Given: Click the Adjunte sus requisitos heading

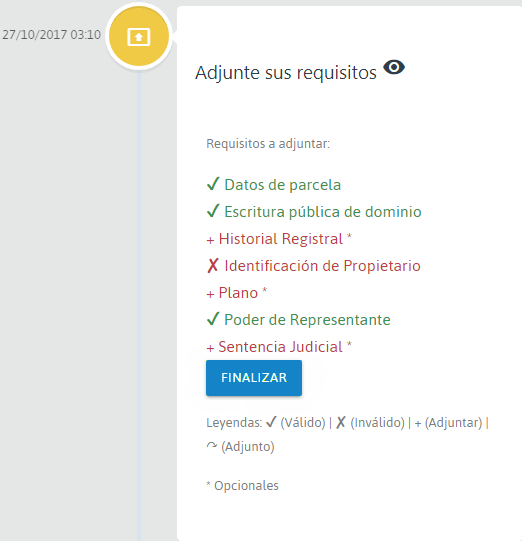Looking at the screenshot, I should tap(286, 73).
